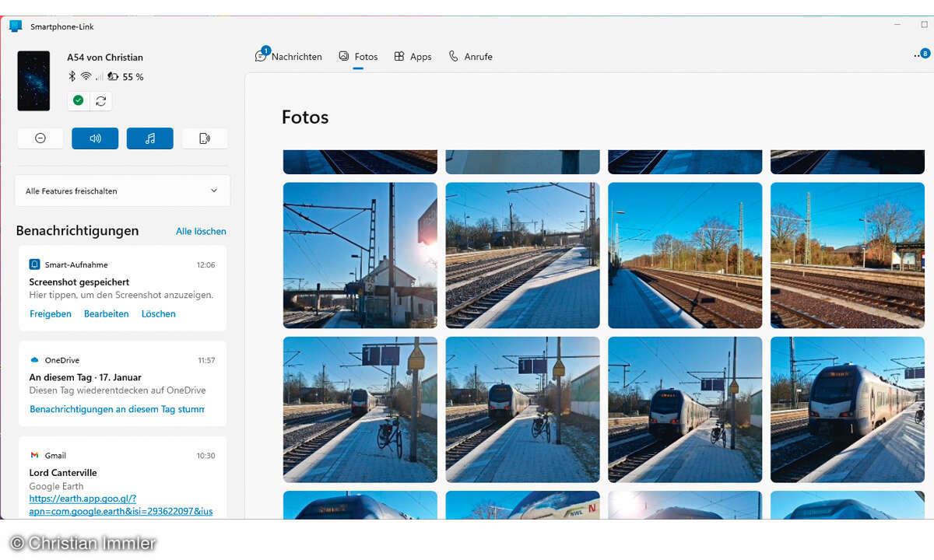The width and height of the screenshot is (934, 560).
Task: Open photo of train nearing yellow sign pole
Action: 522,410
